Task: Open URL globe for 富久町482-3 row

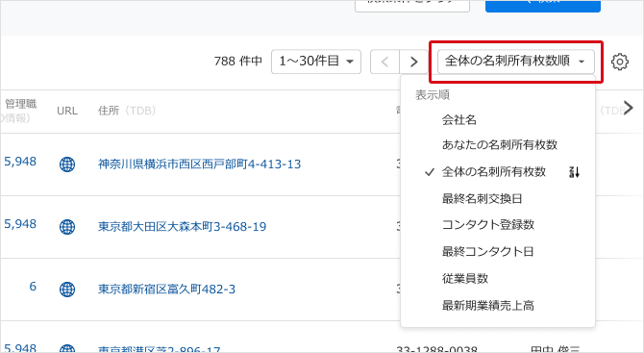Action: (67, 290)
